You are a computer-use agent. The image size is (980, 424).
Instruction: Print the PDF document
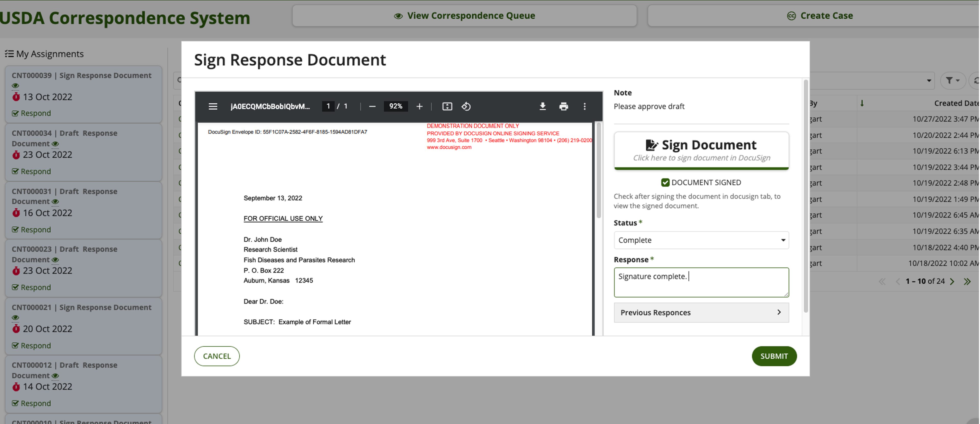[563, 106]
